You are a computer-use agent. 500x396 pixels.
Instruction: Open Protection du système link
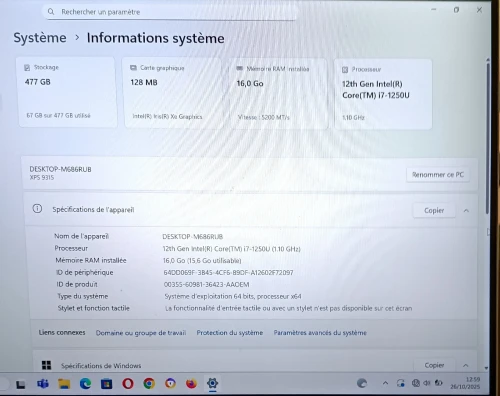tap(230, 333)
